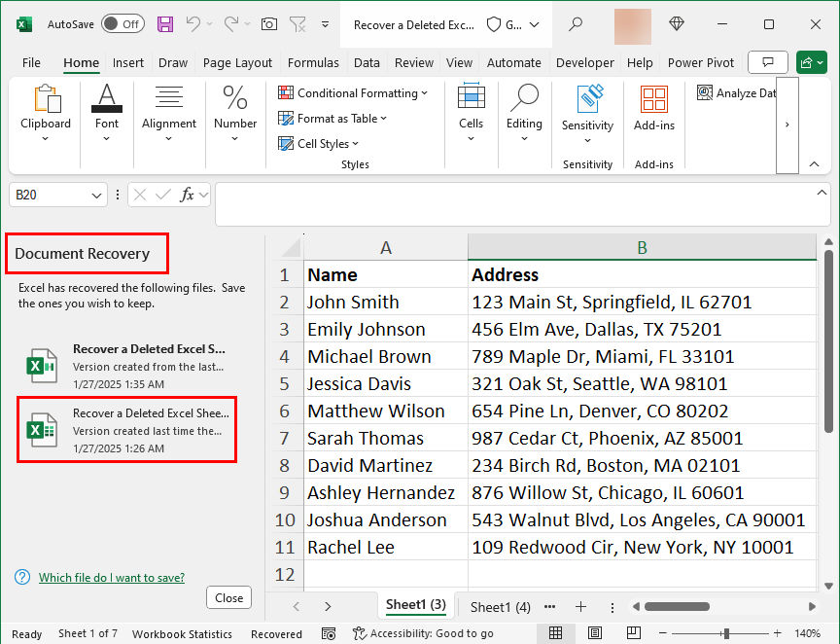Switch to Page Layout view

(595, 633)
